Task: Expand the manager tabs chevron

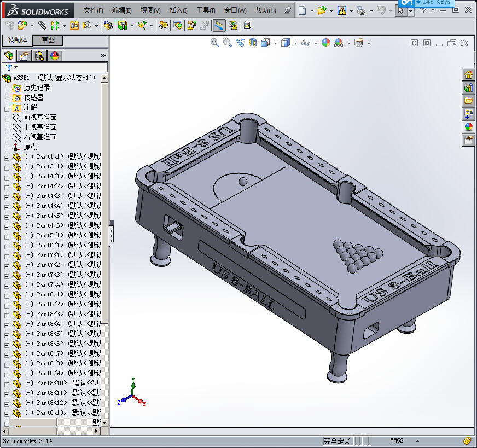Action: click(103, 56)
